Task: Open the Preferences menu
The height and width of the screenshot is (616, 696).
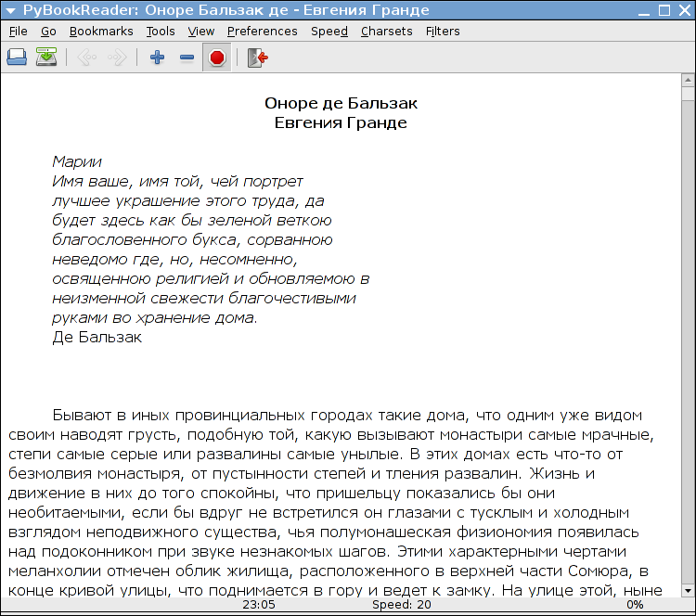Action: coord(263,31)
